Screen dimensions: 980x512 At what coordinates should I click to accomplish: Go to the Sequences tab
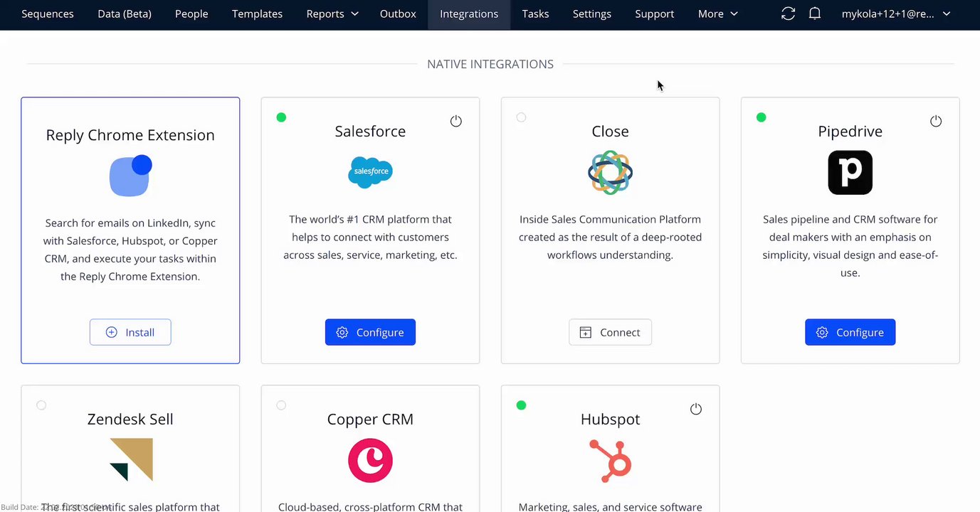coord(48,14)
